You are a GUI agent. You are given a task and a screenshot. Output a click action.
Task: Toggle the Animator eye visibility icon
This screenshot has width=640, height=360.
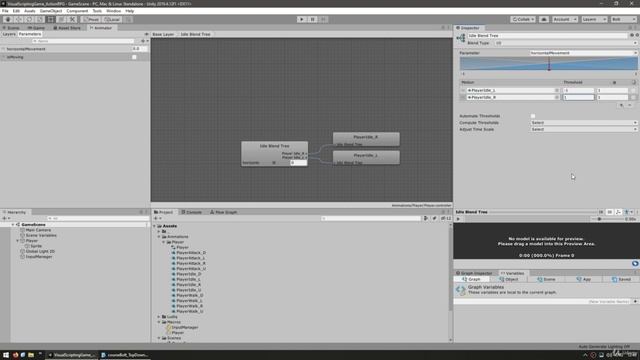(x=147, y=34)
